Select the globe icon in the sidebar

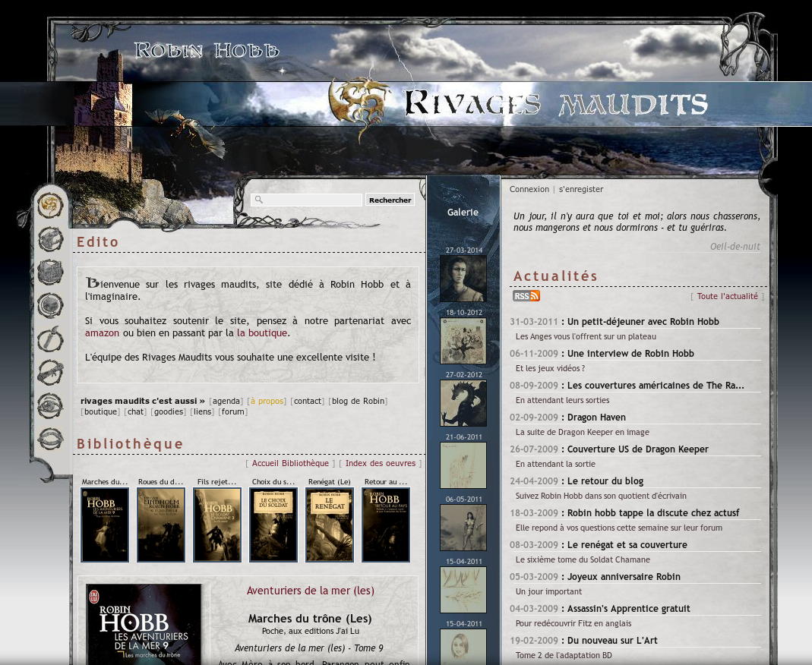coord(50,305)
